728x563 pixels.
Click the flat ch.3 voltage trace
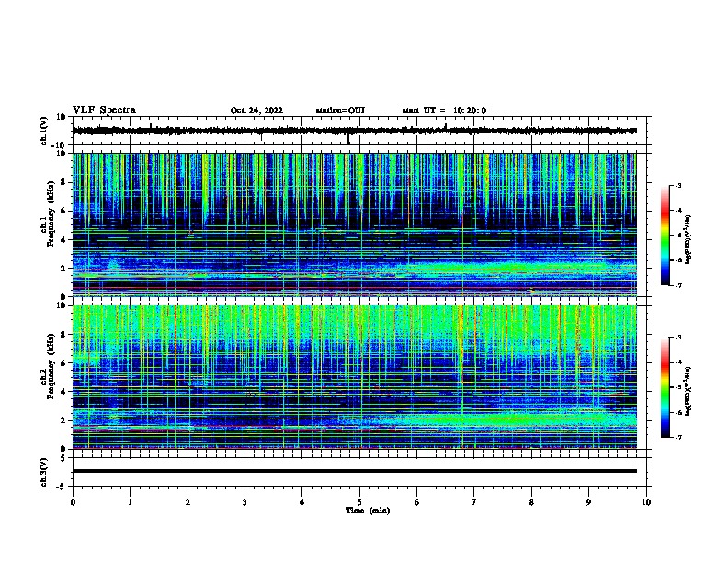click(x=354, y=471)
